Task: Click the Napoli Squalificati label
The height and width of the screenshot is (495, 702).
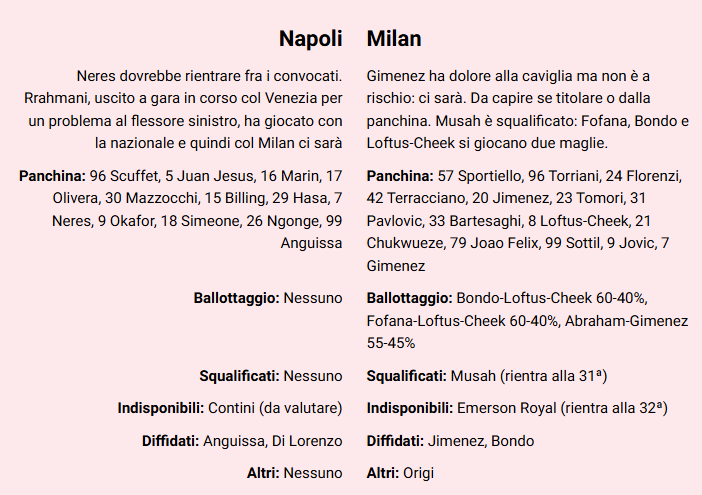Action: (239, 376)
